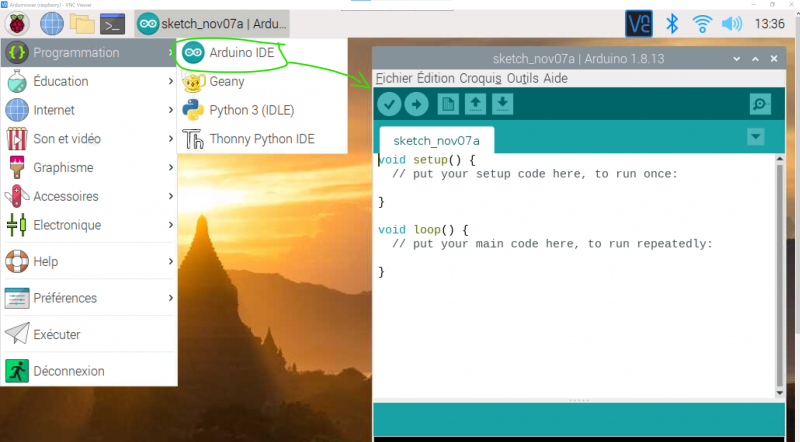This screenshot has width=800, height=442.
Task: Launch Geany from the submenu
Action: (x=262, y=82)
